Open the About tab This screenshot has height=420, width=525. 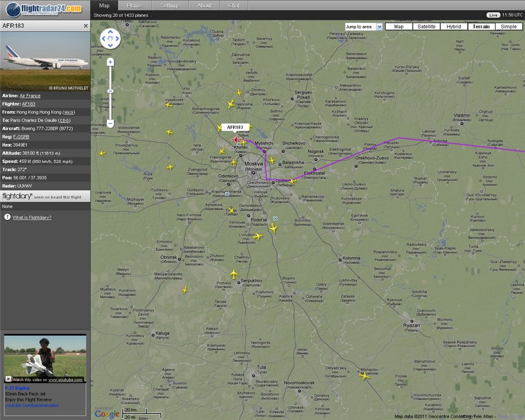click(x=204, y=5)
